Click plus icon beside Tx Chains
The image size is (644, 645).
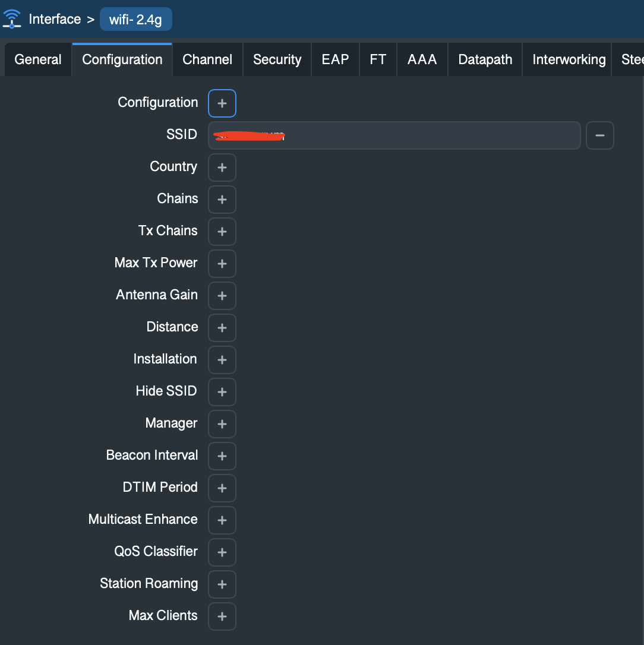tap(222, 232)
